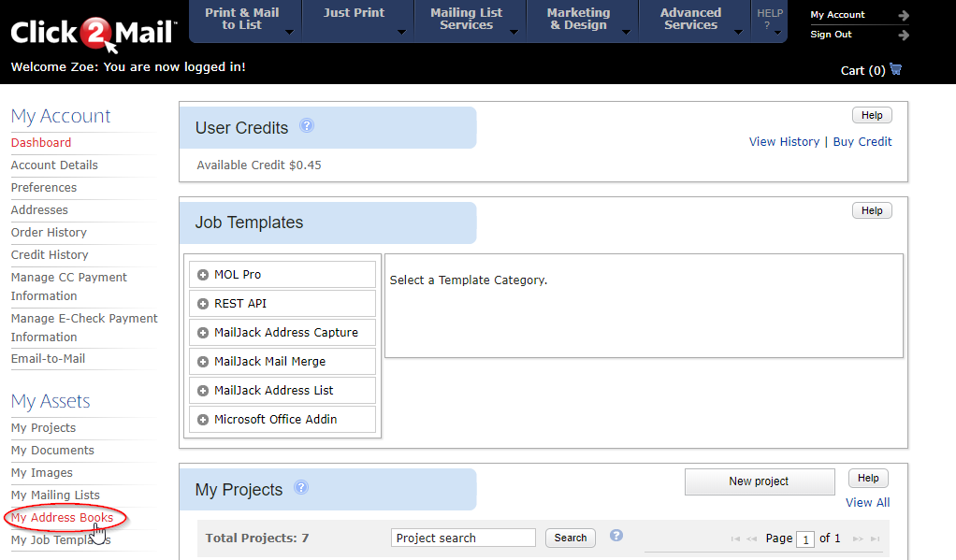Open My Images in sidebar
Viewport: 956px width, 560px height.
point(41,473)
